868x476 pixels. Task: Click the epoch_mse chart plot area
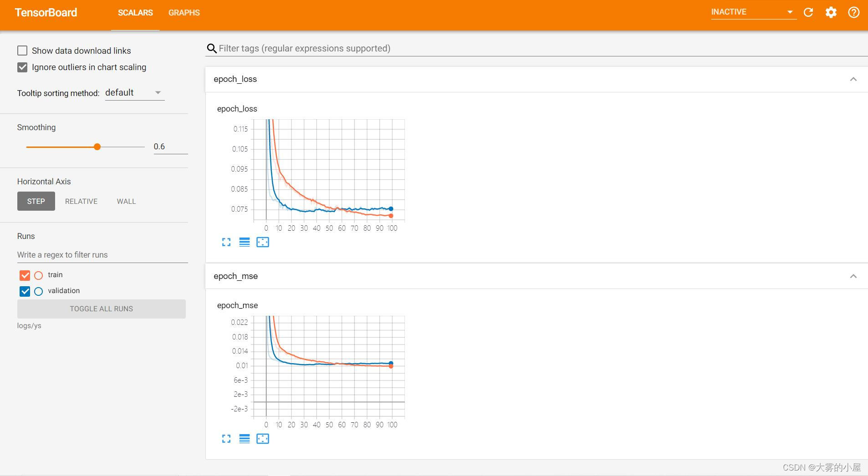coord(329,367)
